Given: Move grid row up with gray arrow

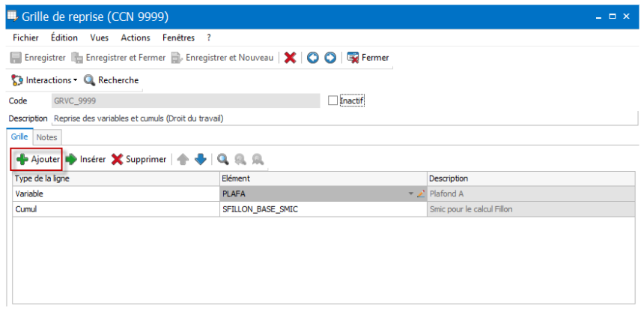Looking at the screenshot, I should [x=183, y=159].
